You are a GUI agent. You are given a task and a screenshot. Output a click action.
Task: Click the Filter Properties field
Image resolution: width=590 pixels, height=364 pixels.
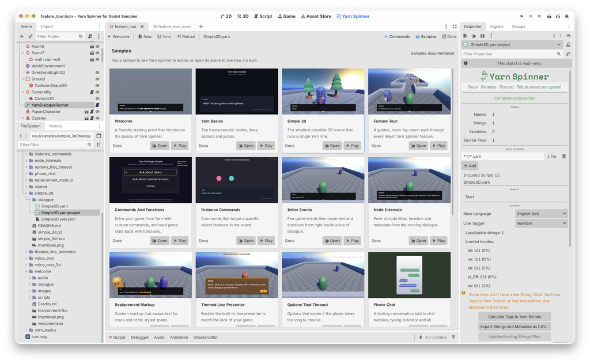(512, 54)
